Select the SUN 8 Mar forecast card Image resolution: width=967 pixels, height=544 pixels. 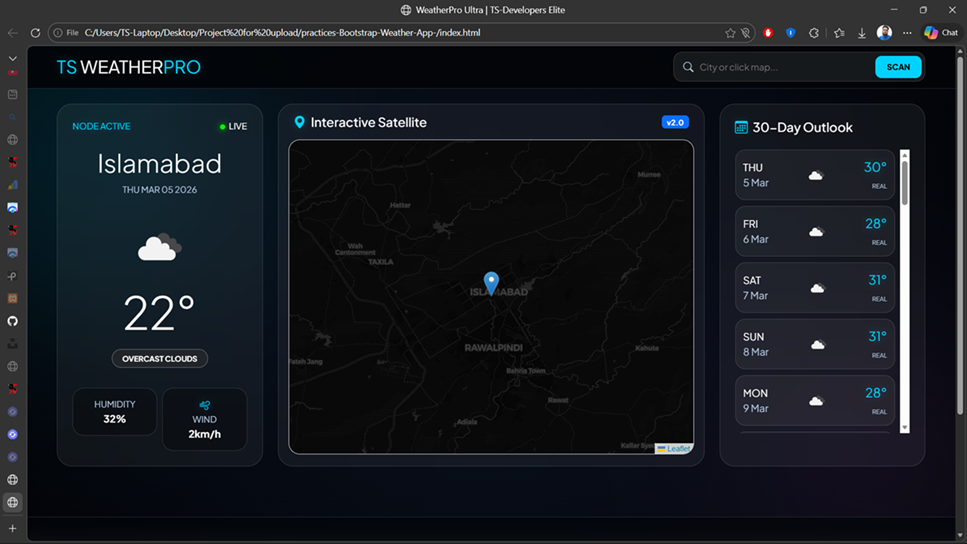pos(814,344)
